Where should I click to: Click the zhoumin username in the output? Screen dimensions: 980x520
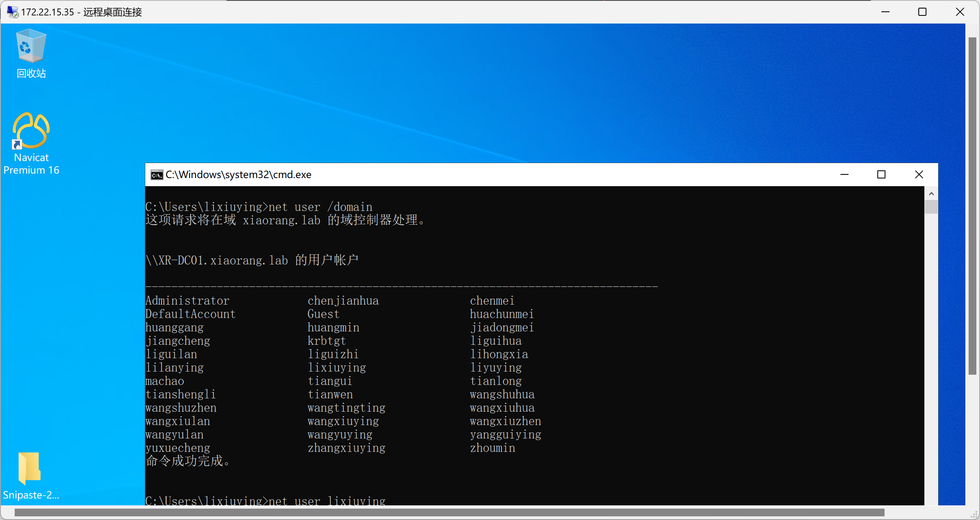coord(492,448)
